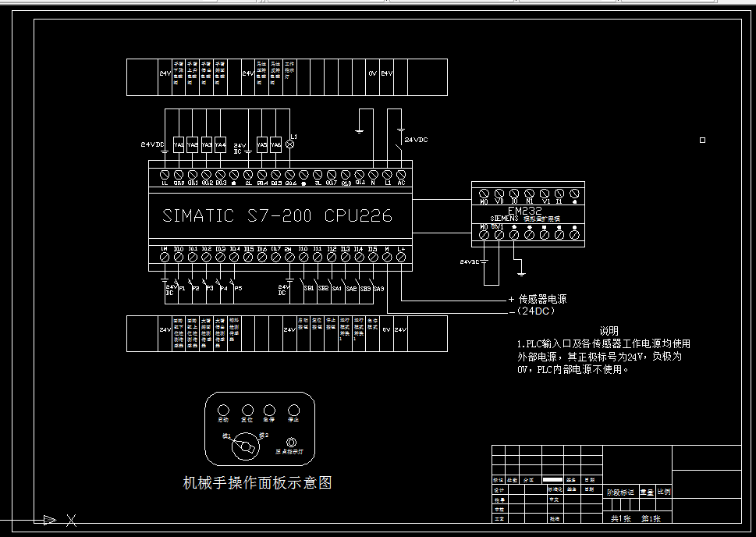756x537 pixels.
Task: Click note line starting with 1.PLC输入口
Action: coord(604,344)
